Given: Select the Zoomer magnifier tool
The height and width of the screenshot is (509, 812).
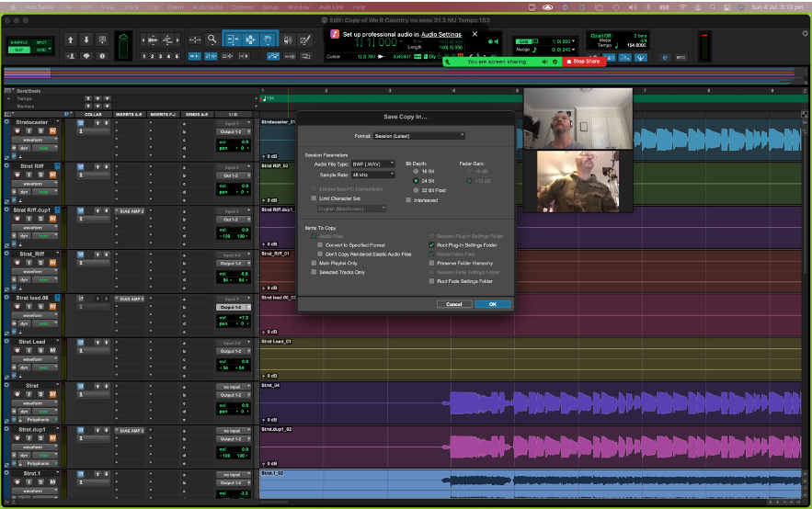Looking at the screenshot, I should tap(212, 40).
